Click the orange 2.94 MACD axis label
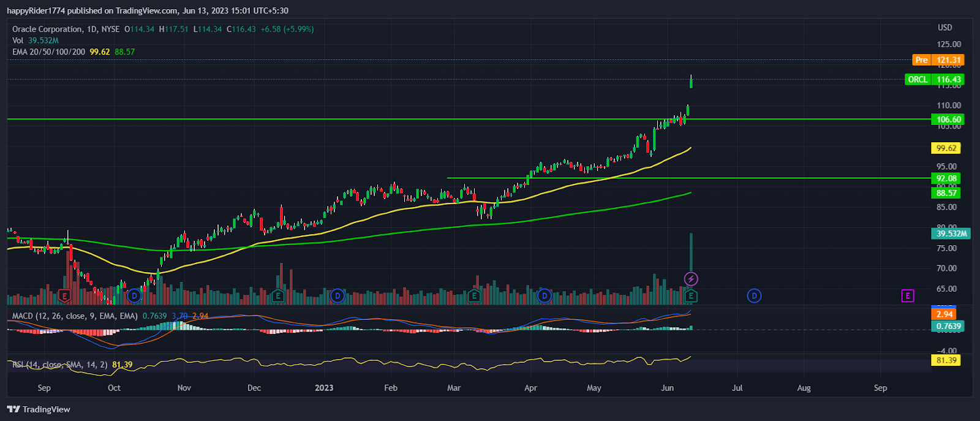The height and width of the screenshot is (421, 980). 944,314
